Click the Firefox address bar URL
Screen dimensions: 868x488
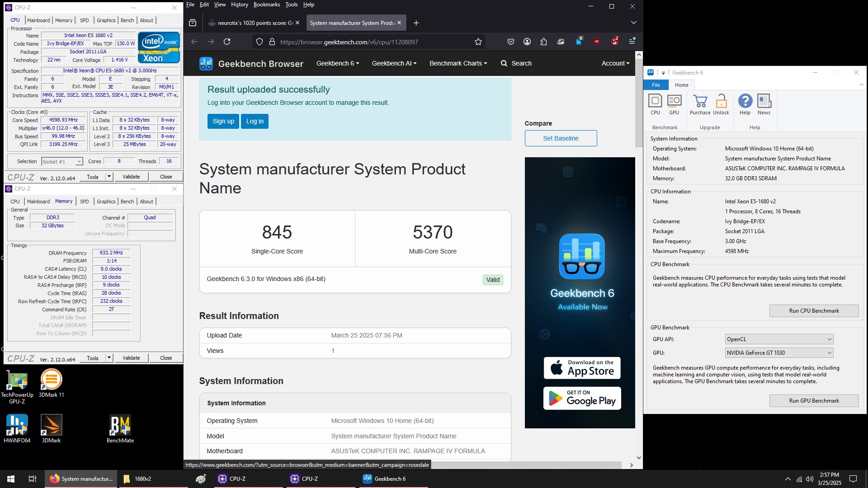[x=349, y=42]
